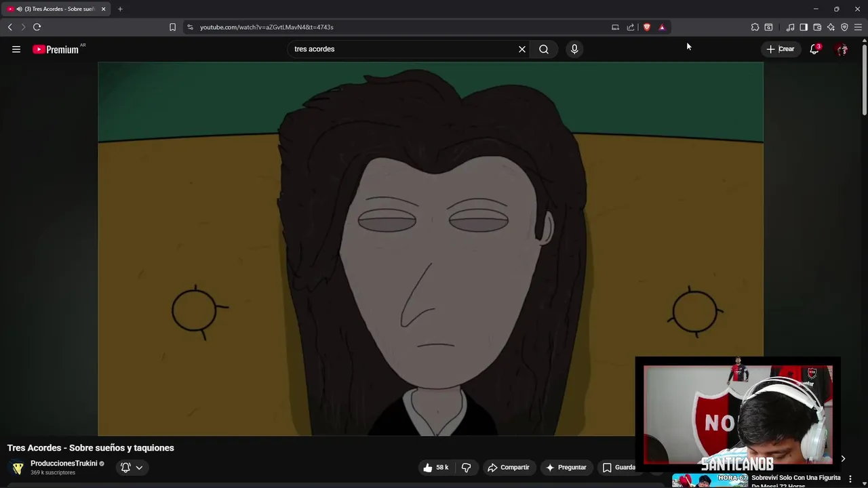Bookmark this page from the address bar

click(172, 27)
